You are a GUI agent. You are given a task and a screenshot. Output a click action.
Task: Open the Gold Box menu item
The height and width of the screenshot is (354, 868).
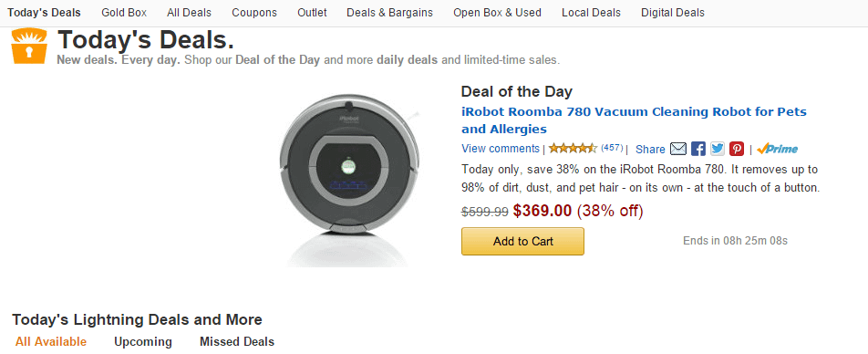point(124,12)
